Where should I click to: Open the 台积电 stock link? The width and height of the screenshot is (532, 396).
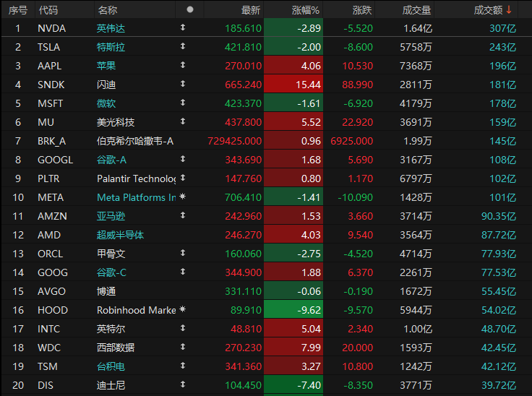click(x=111, y=366)
